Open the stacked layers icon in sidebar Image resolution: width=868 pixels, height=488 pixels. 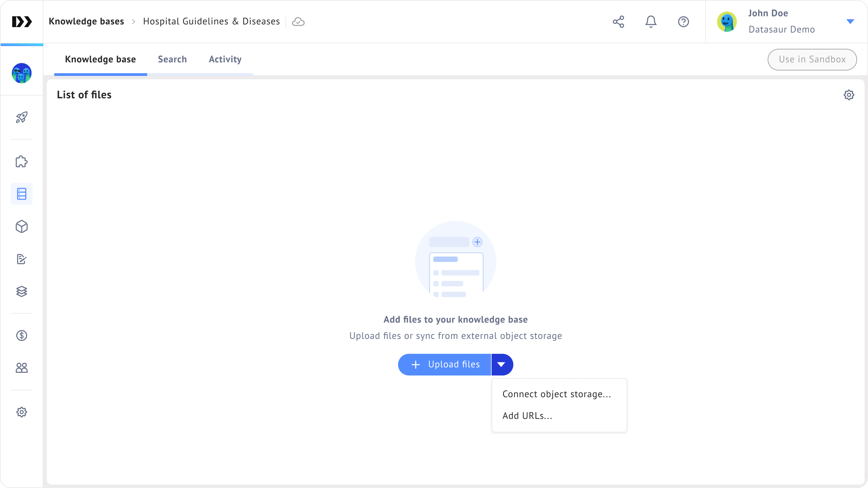(22, 291)
